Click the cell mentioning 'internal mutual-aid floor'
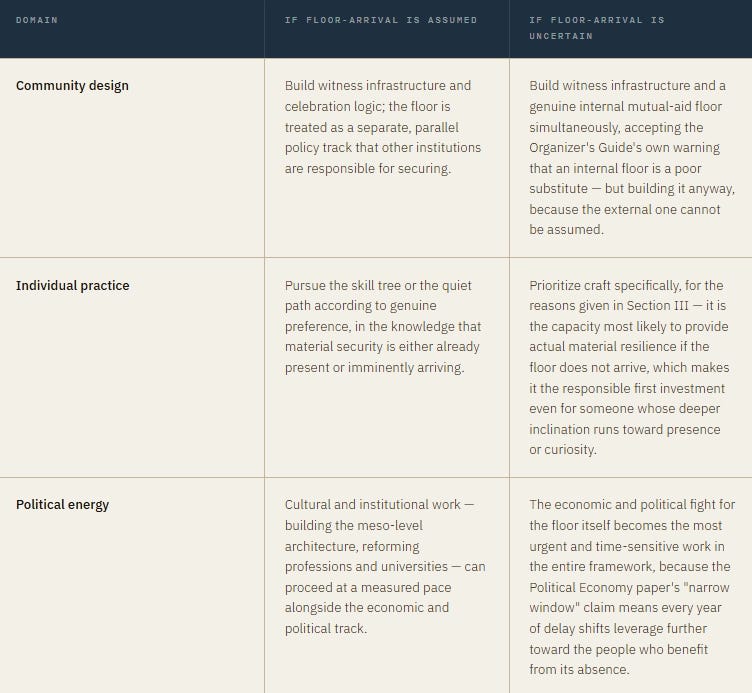 coord(631,158)
